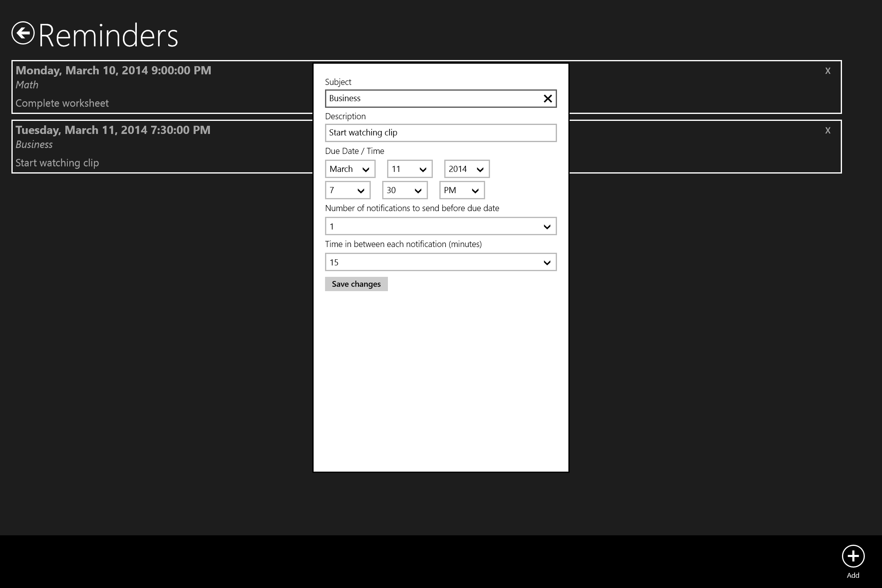
Task: Open the month dropdown showing March
Action: [x=350, y=169]
